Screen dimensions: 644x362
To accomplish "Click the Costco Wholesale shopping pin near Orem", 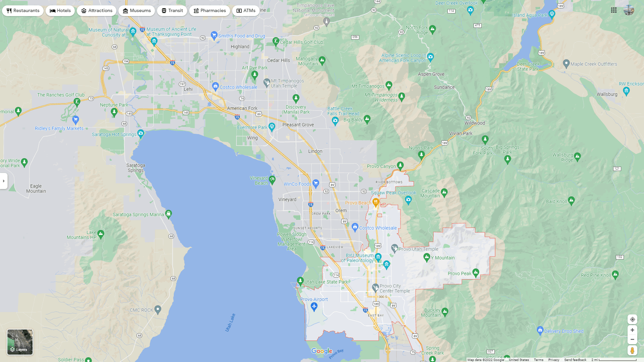I will pos(355,227).
